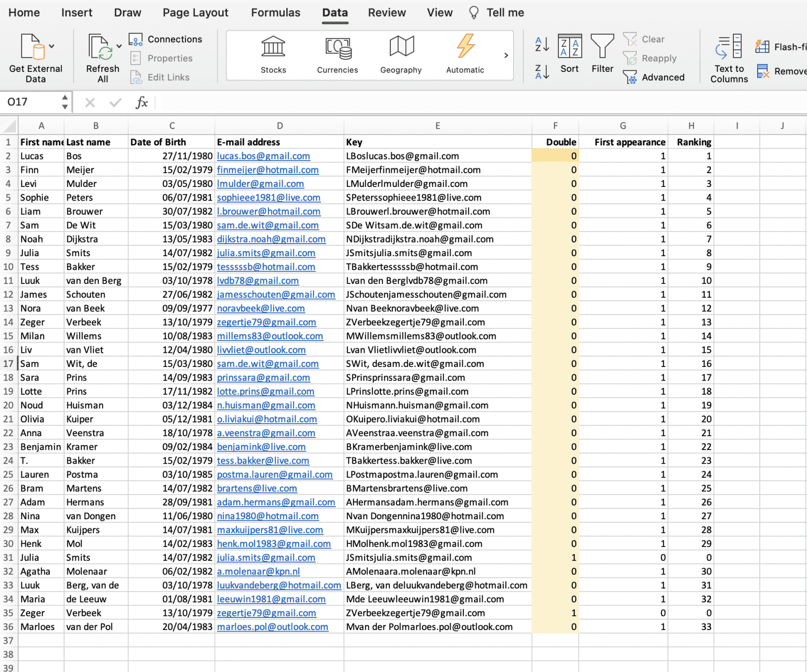
Task: Click the Automatic data type lightning icon
Action: click(465, 47)
